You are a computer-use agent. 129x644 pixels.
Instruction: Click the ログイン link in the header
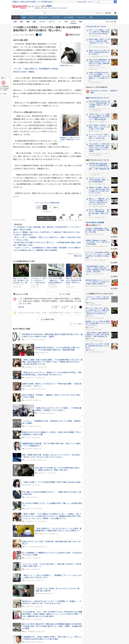click(x=38, y=8)
